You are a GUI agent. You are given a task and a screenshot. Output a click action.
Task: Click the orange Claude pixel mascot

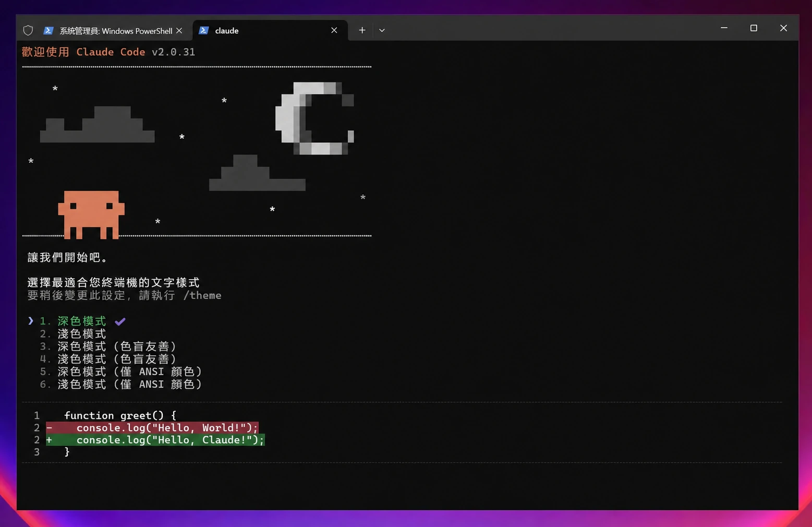(91, 215)
